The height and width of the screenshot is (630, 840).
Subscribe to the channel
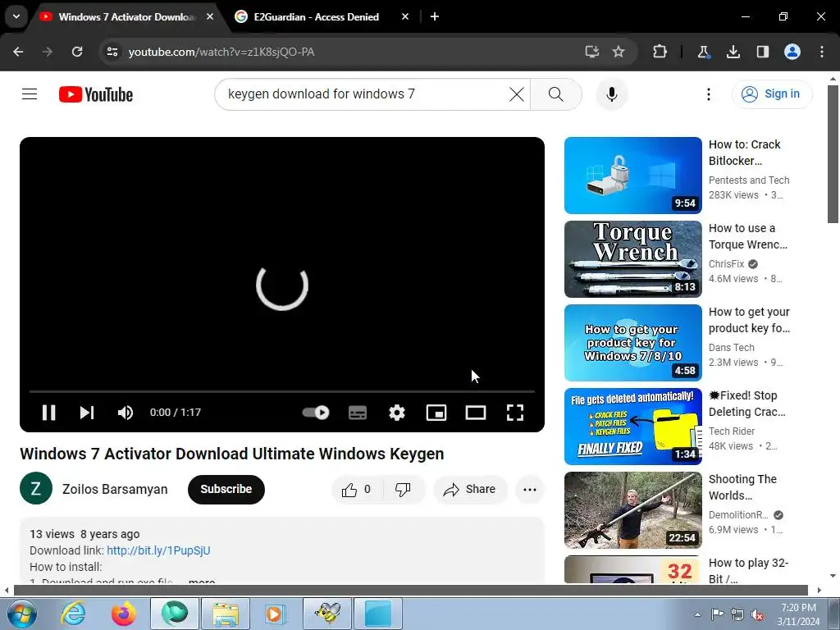point(226,489)
